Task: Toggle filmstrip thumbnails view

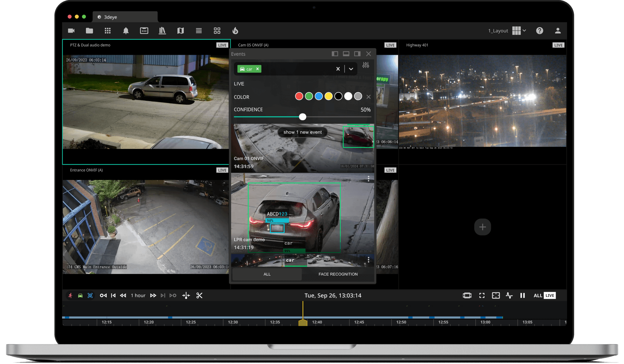Action: 467,296
